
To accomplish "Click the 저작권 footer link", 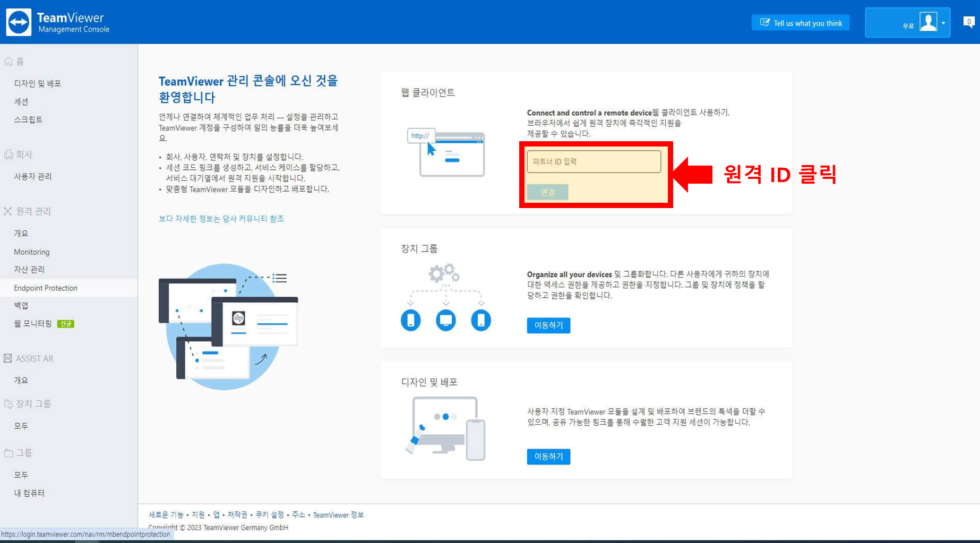I will tap(237, 515).
